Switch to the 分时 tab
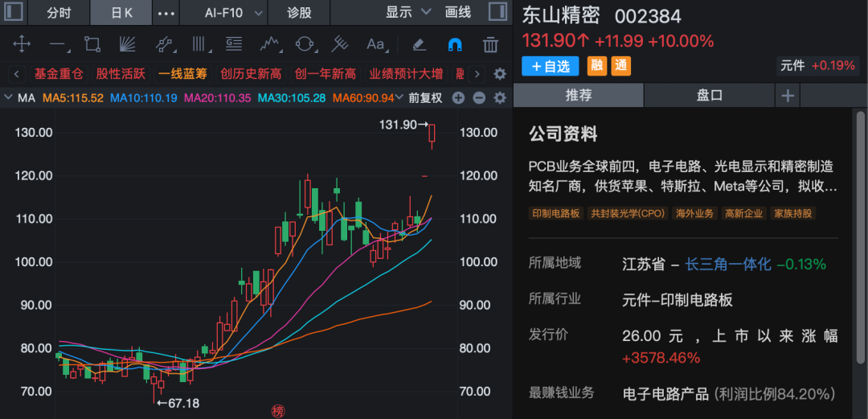The image size is (868, 419). coord(59,13)
